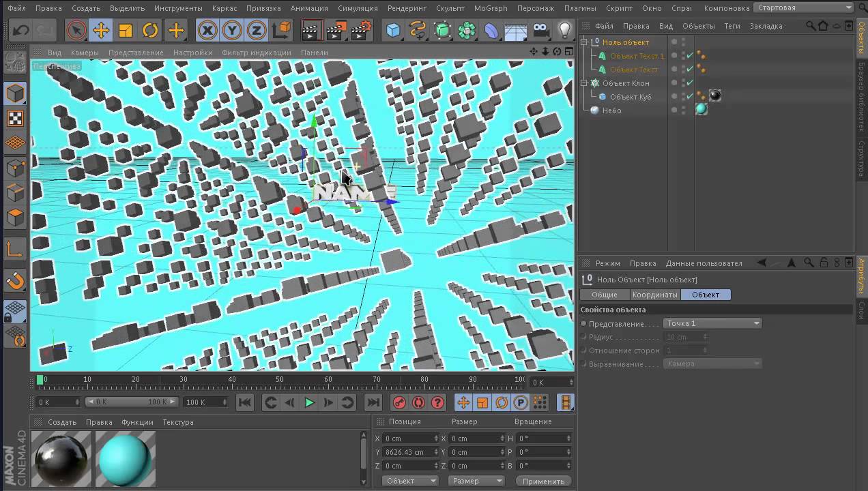The image size is (868, 491).
Task: Add a light object
Action: 564,31
